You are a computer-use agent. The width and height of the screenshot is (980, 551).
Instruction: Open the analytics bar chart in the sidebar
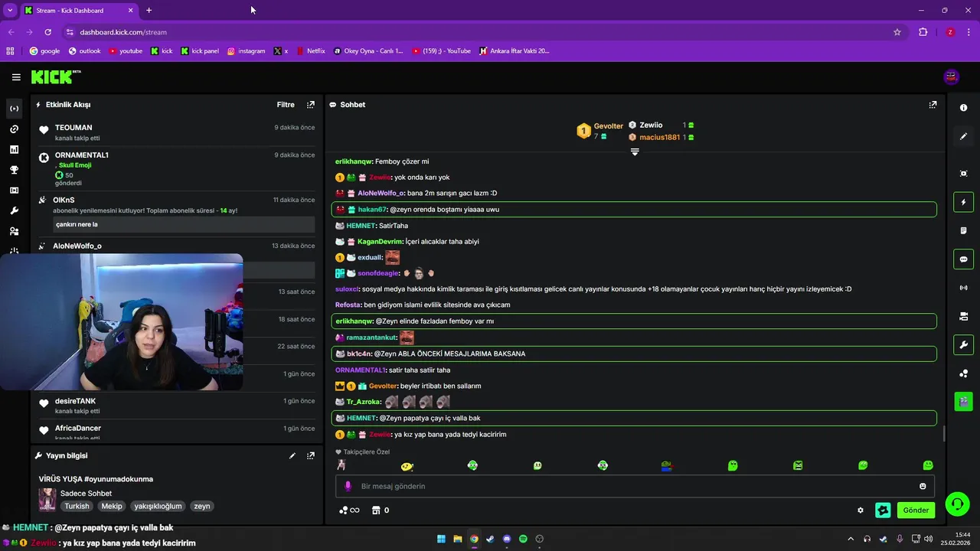(14, 149)
